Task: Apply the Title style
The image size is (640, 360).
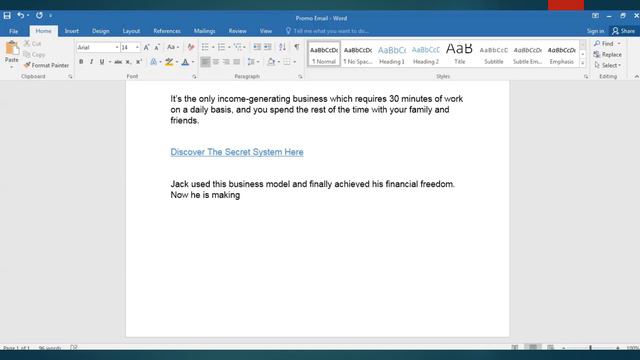Action: pos(460,54)
